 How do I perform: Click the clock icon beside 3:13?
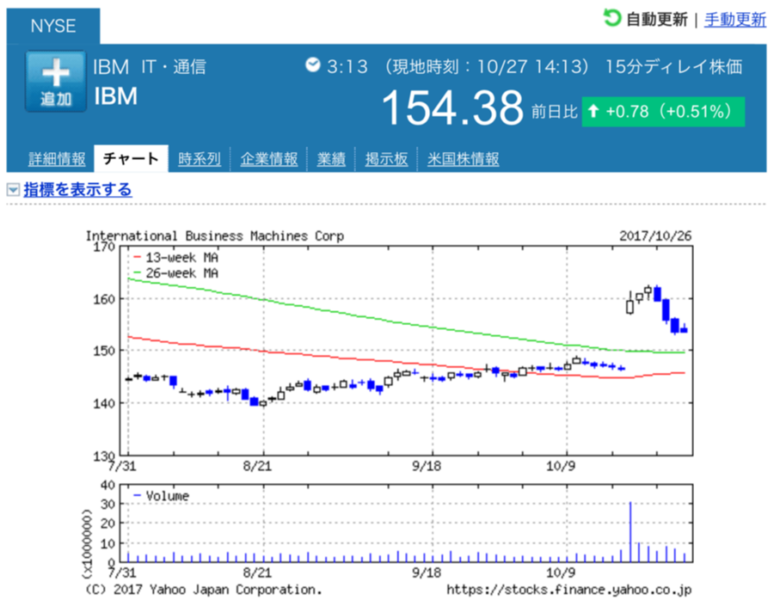pos(312,65)
